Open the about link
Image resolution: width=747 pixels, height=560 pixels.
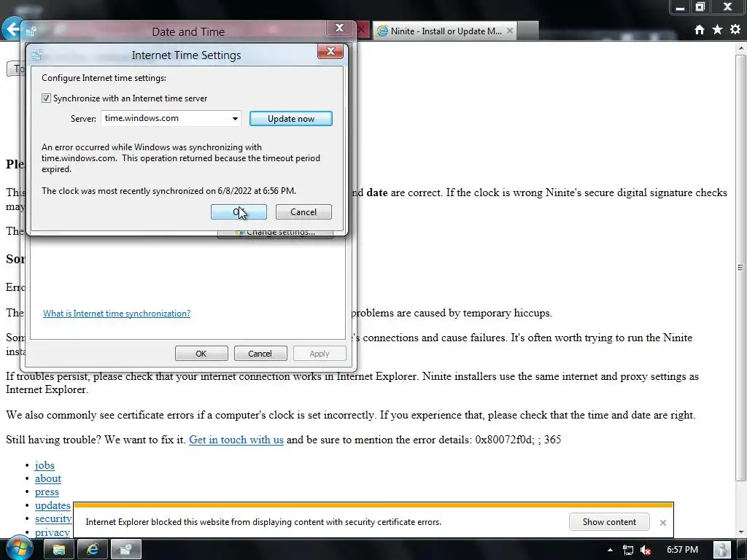(48, 478)
